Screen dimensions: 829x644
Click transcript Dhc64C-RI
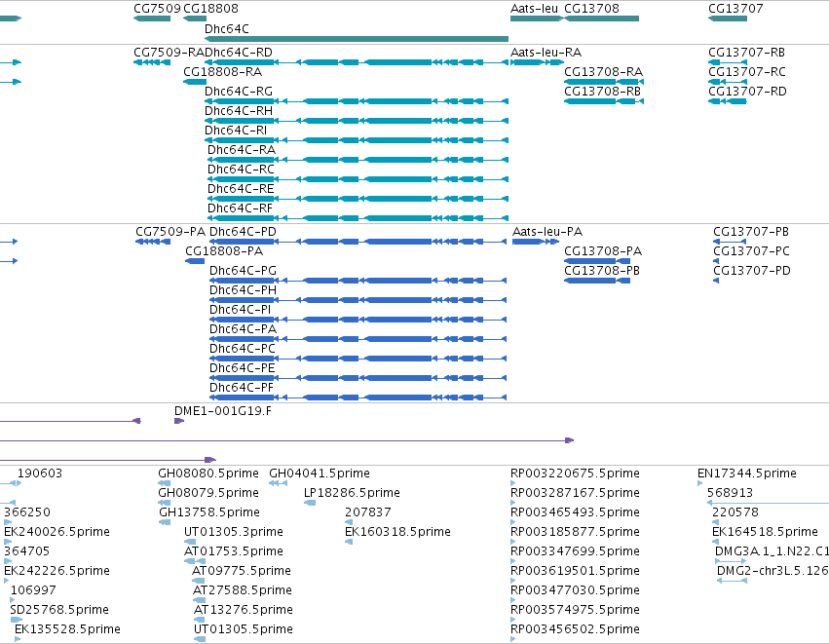tap(357, 140)
